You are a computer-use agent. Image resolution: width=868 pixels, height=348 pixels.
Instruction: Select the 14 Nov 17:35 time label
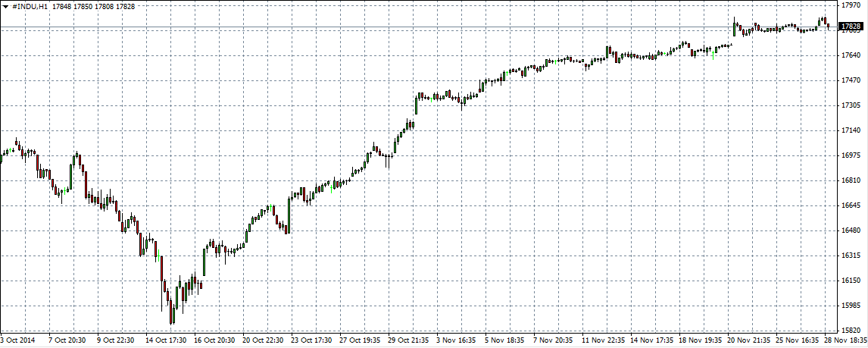point(651,340)
